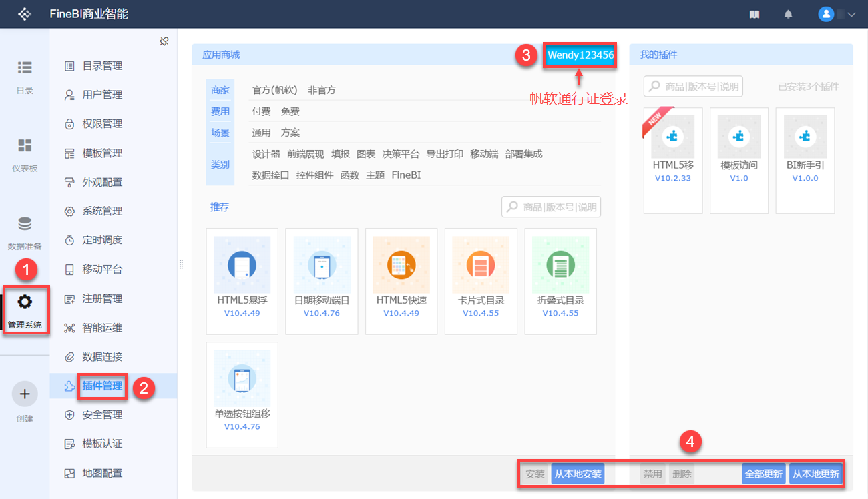
Task: Select the 卡片式目录 plugin thumbnail
Action: (x=481, y=265)
